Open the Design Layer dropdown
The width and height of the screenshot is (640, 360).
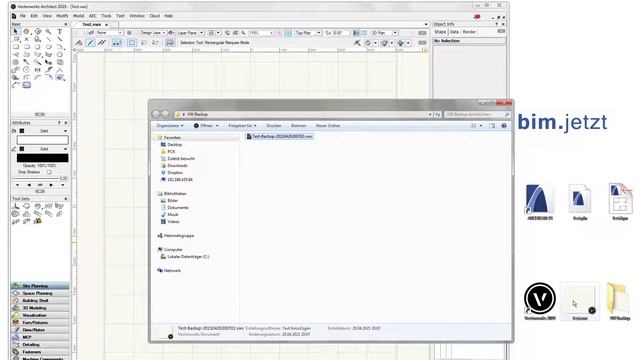coord(152,33)
